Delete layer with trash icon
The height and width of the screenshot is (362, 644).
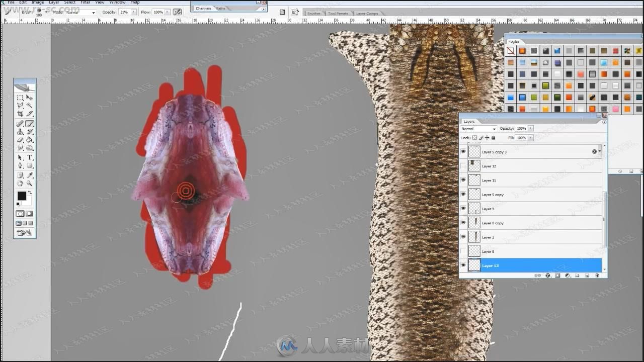pyautogui.click(x=597, y=275)
